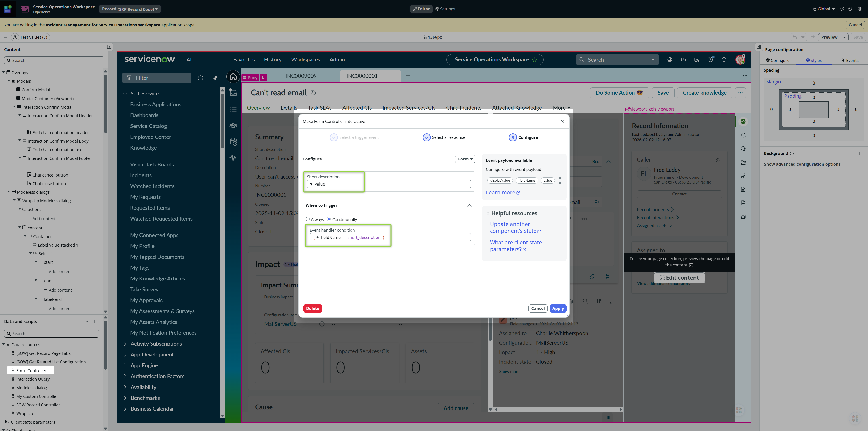Image resolution: width=868 pixels, height=431 pixels.
Task: Click the Apply button
Action: (558, 308)
